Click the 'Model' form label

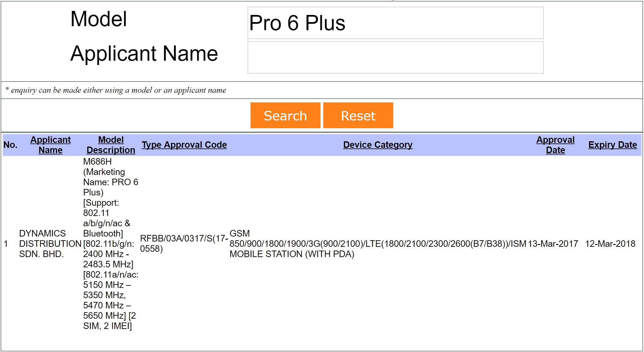pyautogui.click(x=99, y=19)
